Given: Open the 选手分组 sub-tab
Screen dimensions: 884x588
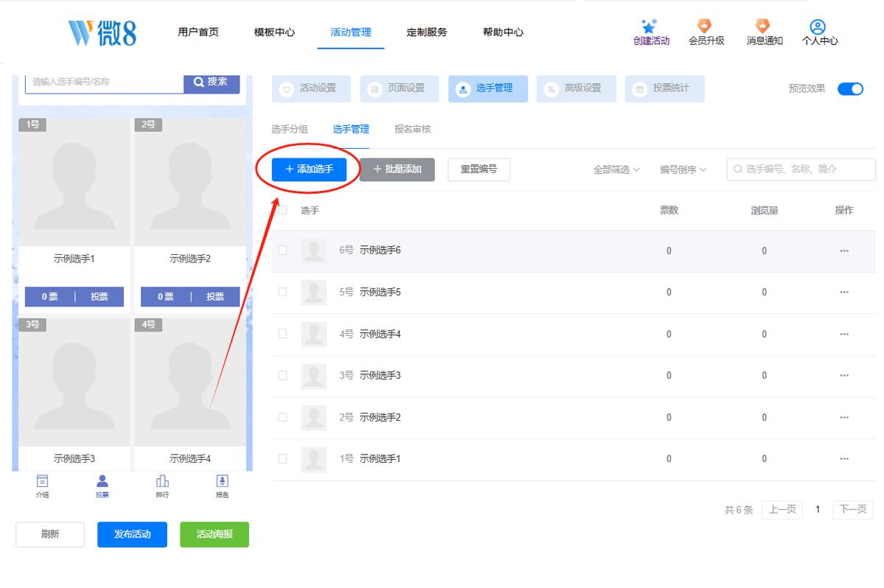Looking at the screenshot, I should coord(290,130).
